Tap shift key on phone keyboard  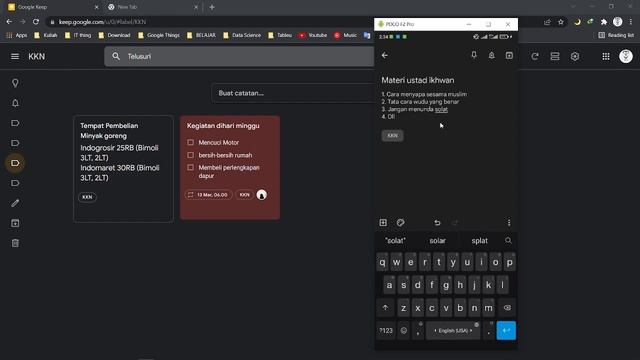coord(385,308)
